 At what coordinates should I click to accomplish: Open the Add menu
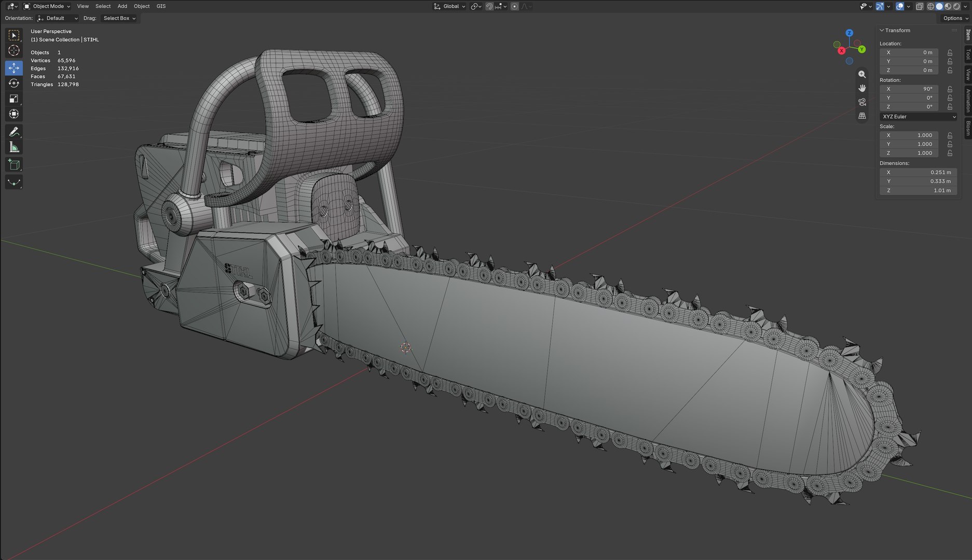(122, 6)
